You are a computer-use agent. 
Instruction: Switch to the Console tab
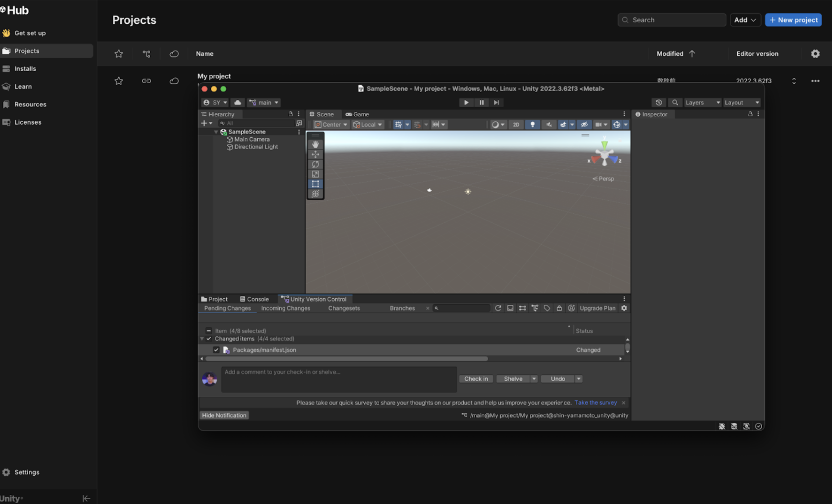254,299
